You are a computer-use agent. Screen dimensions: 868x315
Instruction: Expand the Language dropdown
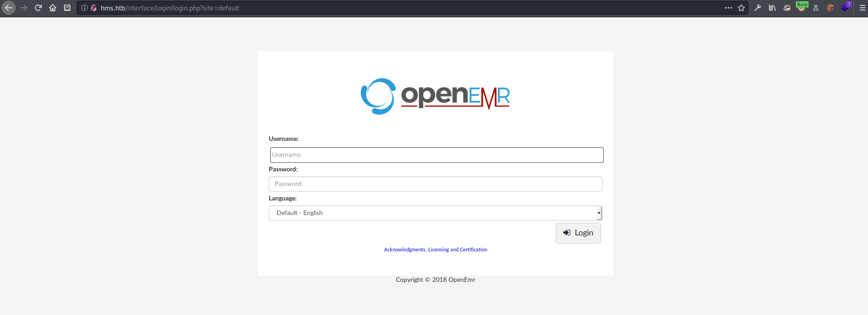point(435,213)
